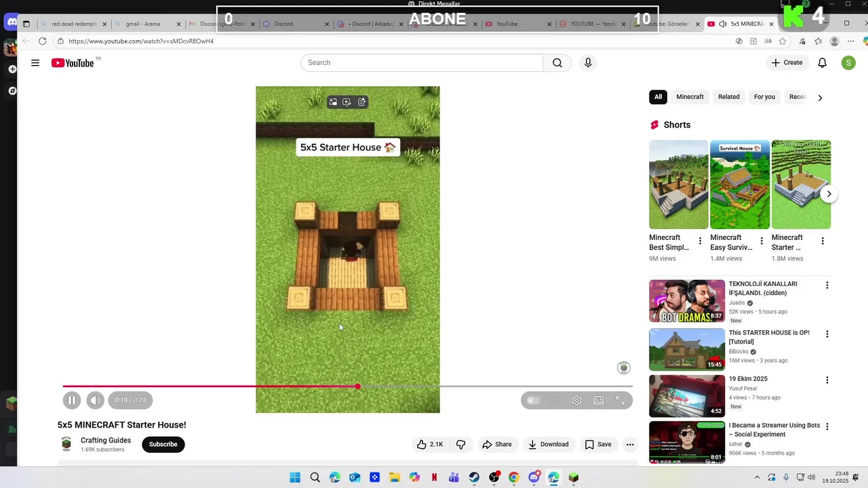Open the Steam app from taskbar

[474, 478]
